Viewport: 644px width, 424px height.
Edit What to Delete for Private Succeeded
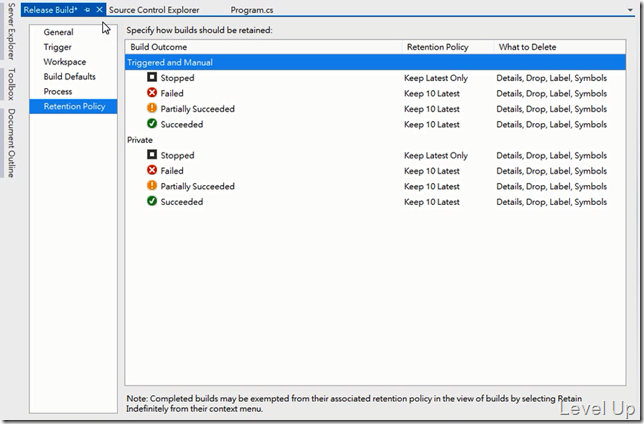click(552, 202)
